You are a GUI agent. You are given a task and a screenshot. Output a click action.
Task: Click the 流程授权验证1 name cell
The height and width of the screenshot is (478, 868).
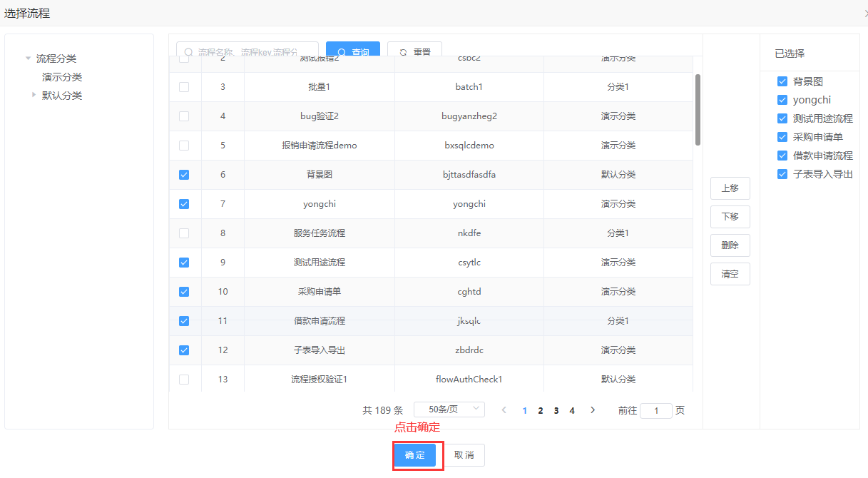coord(320,380)
